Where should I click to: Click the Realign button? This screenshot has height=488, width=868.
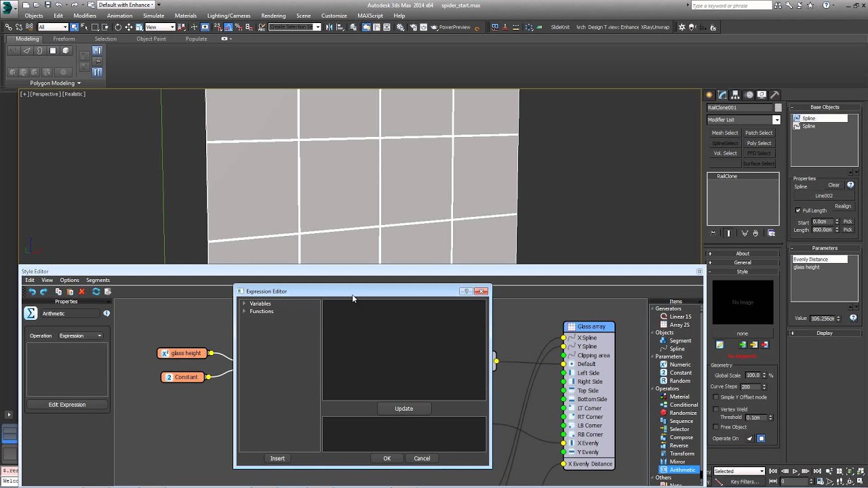[843, 206]
